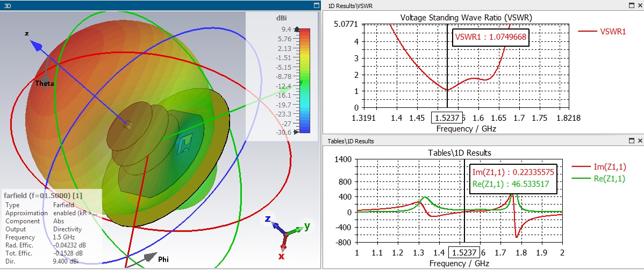
Task: Select the VSWR1 legend entry
Action: (602, 31)
